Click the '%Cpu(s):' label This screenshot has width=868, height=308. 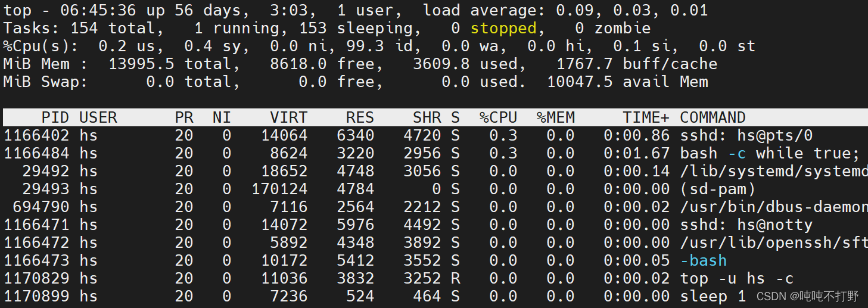point(41,46)
